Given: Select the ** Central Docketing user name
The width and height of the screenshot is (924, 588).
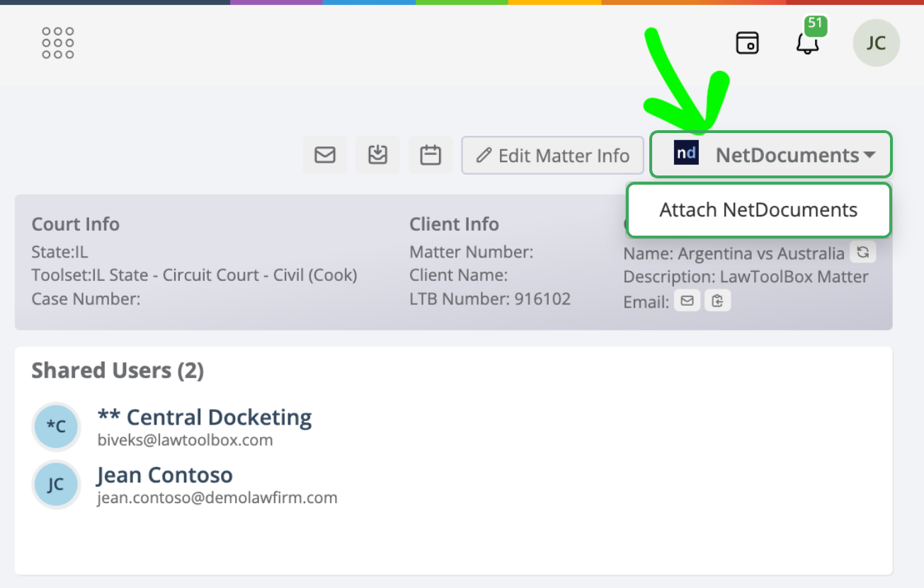Looking at the screenshot, I should tap(205, 417).
